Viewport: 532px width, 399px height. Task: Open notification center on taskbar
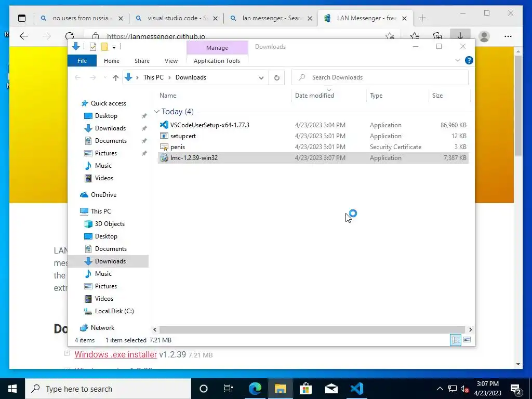coord(515,389)
